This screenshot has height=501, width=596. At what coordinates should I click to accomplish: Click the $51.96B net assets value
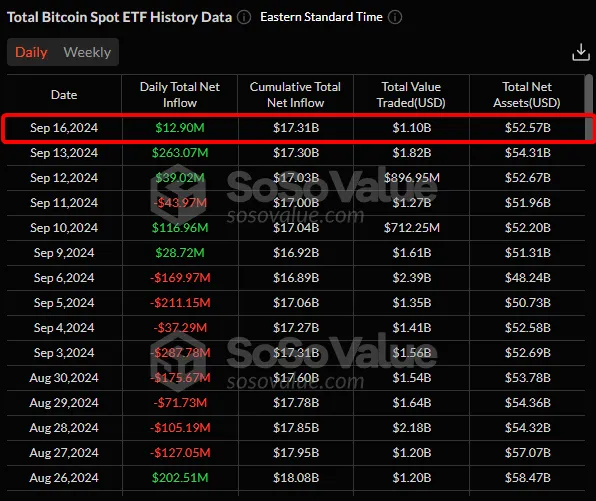click(528, 203)
